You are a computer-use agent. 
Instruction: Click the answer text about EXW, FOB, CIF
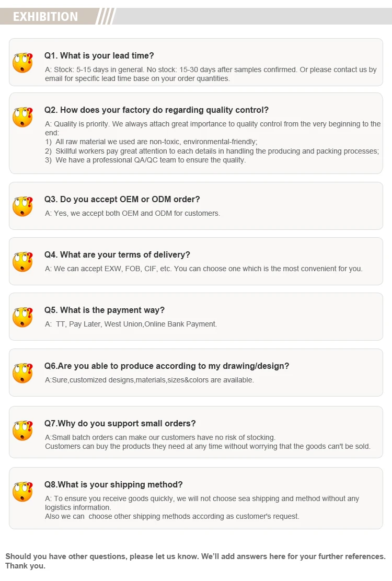click(203, 269)
